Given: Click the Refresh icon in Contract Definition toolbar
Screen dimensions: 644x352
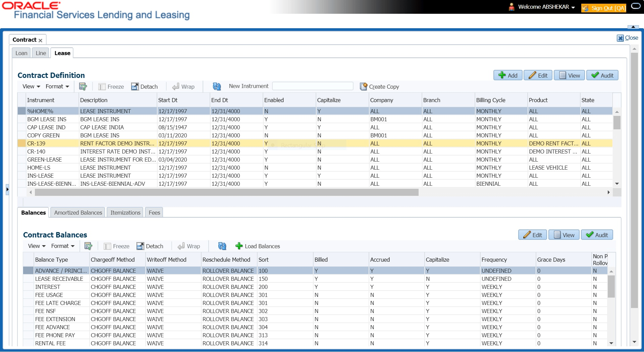Looking at the screenshot, I should [217, 87].
